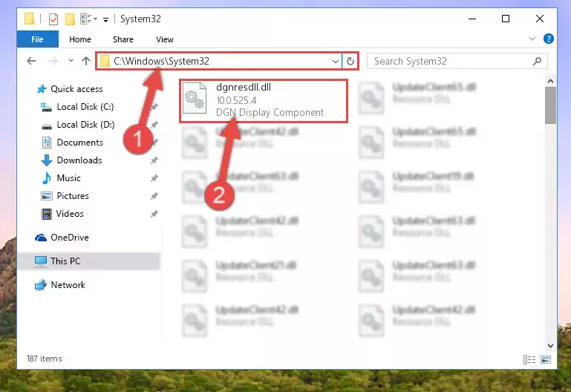
Task: Click the search magnifier icon
Action: [x=537, y=61]
